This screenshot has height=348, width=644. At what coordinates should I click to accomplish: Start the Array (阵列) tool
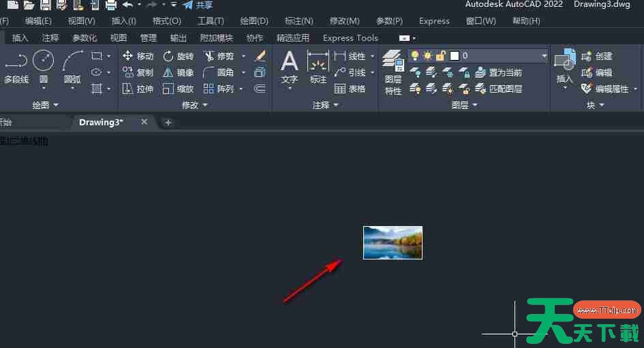(219, 89)
